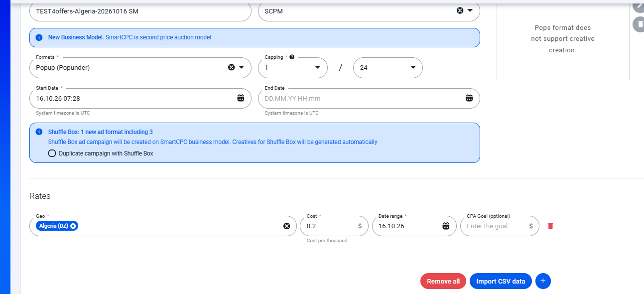Focus the CPA Goal input field
The image size is (644, 294).
(x=500, y=226)
